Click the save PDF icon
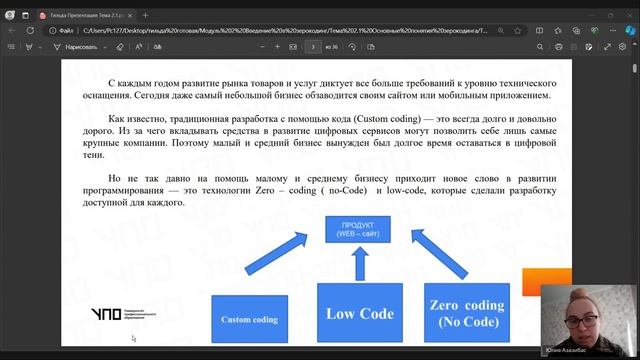 point(574,47)
